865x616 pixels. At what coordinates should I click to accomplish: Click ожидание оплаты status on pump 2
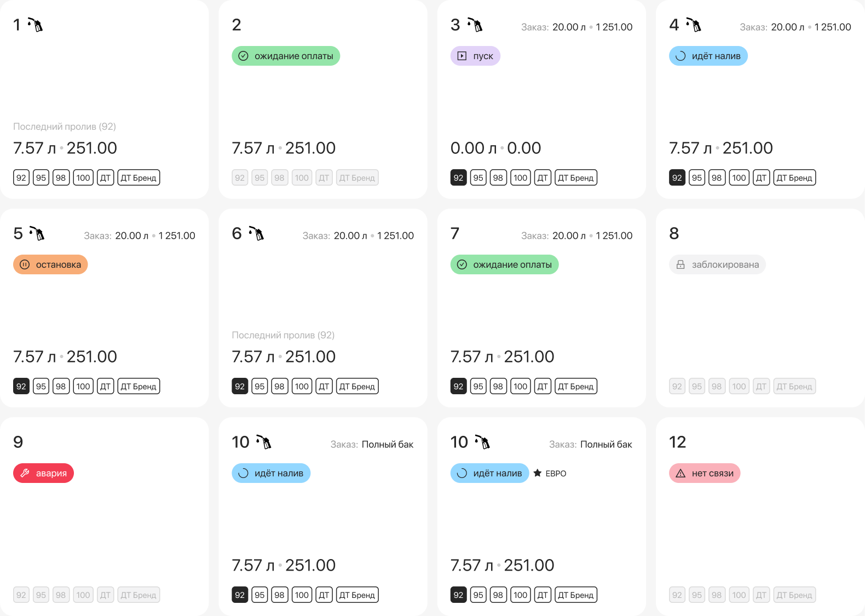pyautogui.click(x=286, y=56)
